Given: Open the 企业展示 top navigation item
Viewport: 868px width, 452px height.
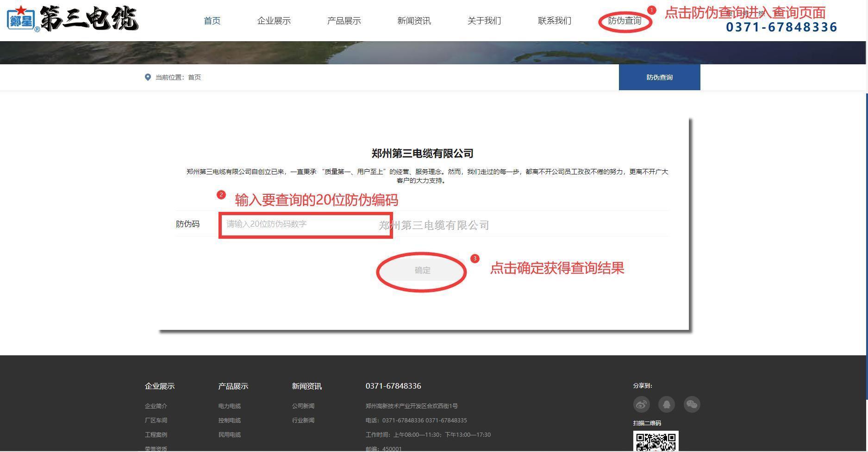Looking at the screenshot, I should click(x=274, y=21).
